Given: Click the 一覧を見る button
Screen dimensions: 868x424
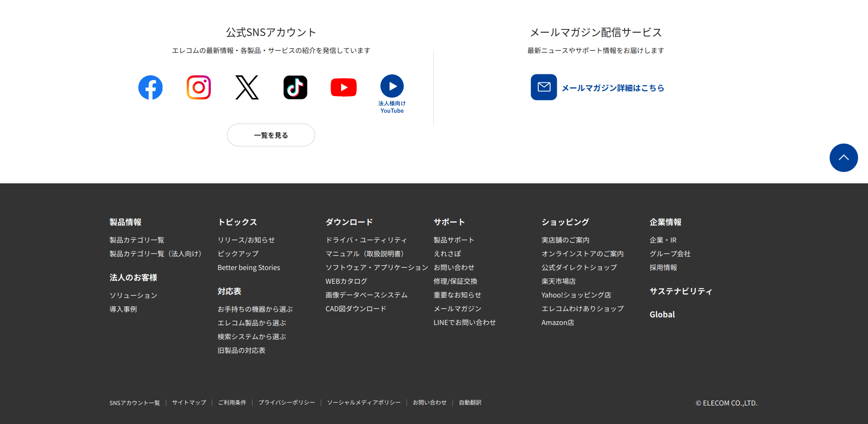Looking at the screenshot, I should [x=271, y=135].
